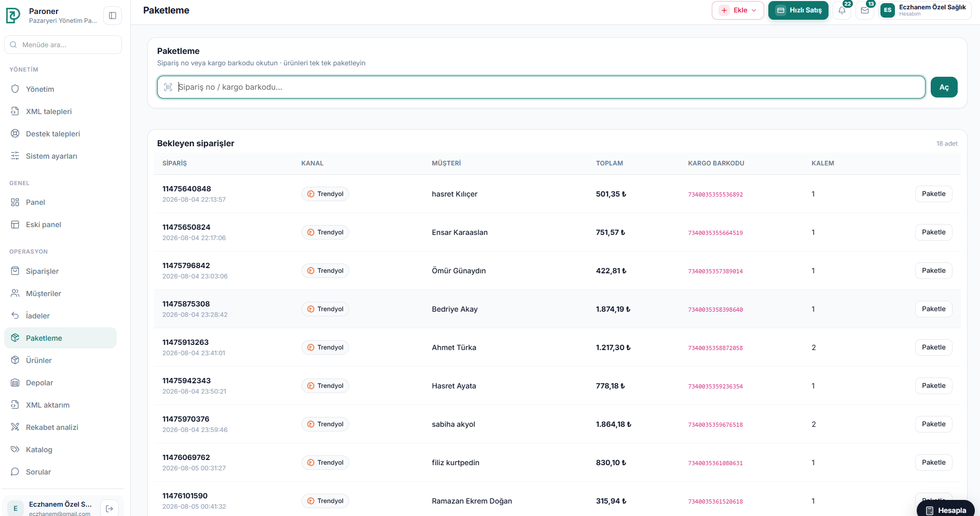980x516 pixels.
Task: Expand the Ekle dropdown button
Action: (x=738, y=10)
